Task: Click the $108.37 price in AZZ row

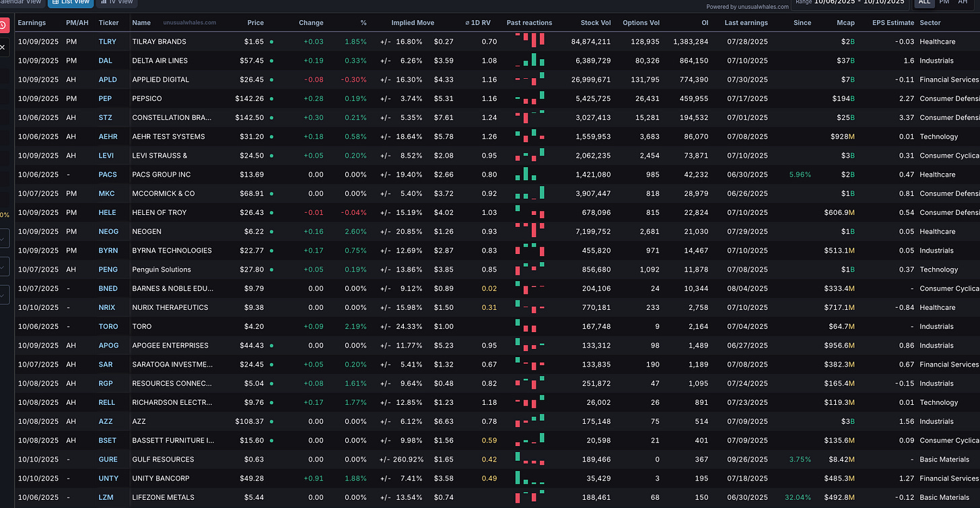Action: tap(250, 421)
